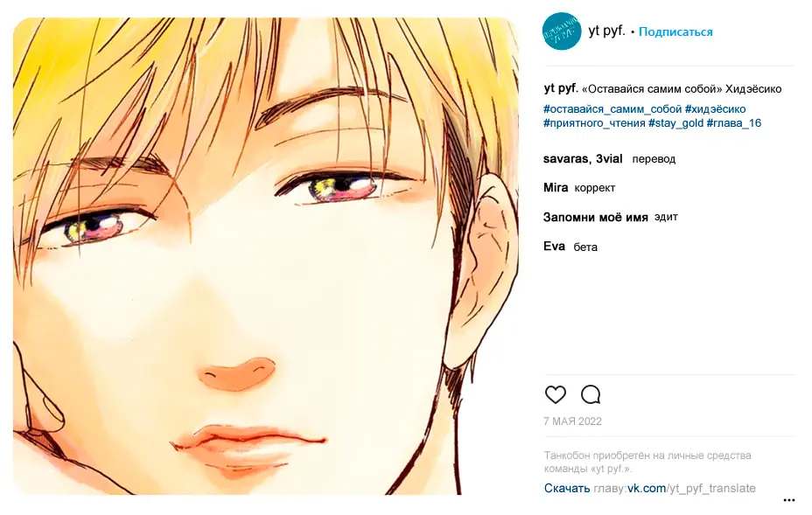This screenshot has height=515, width=812.
Task: Open yt pyf. username in post header
Action: tap(606, 31)
